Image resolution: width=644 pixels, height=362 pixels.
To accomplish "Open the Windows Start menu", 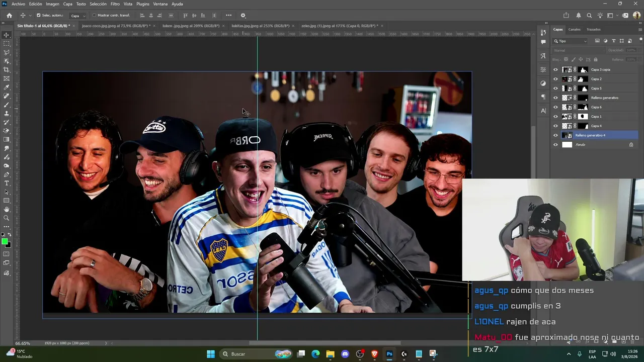I will click(211, 354).
